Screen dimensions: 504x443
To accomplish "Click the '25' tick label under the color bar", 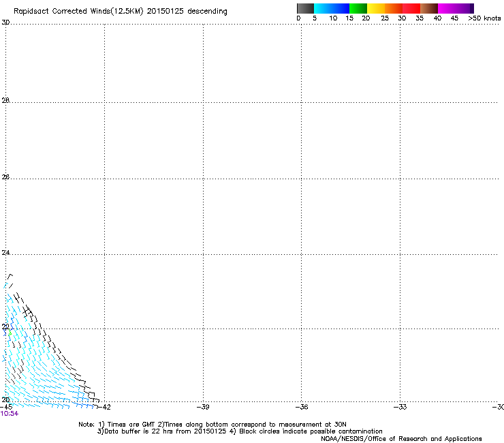I will pyautogui.click(x=385, y=18).
